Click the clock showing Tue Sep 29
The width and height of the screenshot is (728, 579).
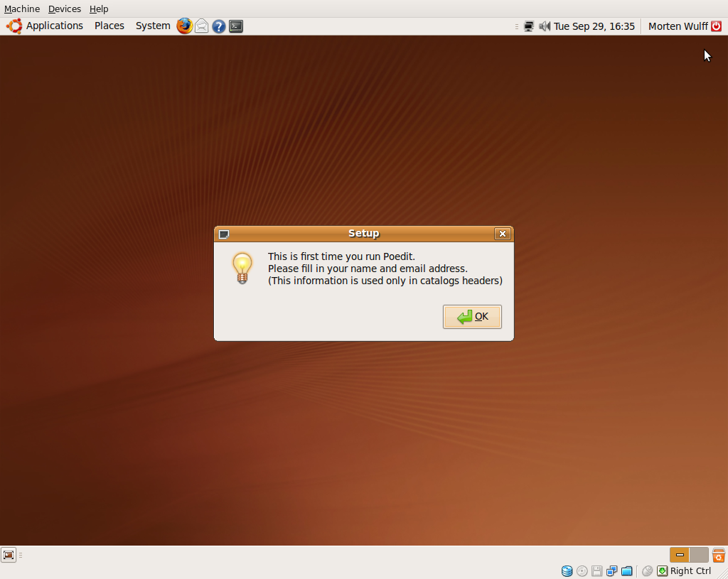pyautogui.click(x=594, y=26)
